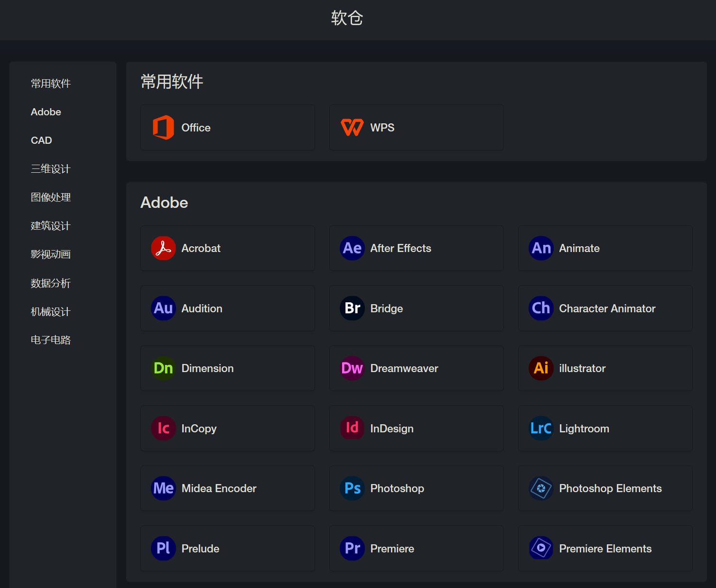
Task: Choose 影视动画 from the sidebar
Action: (51, 254)
